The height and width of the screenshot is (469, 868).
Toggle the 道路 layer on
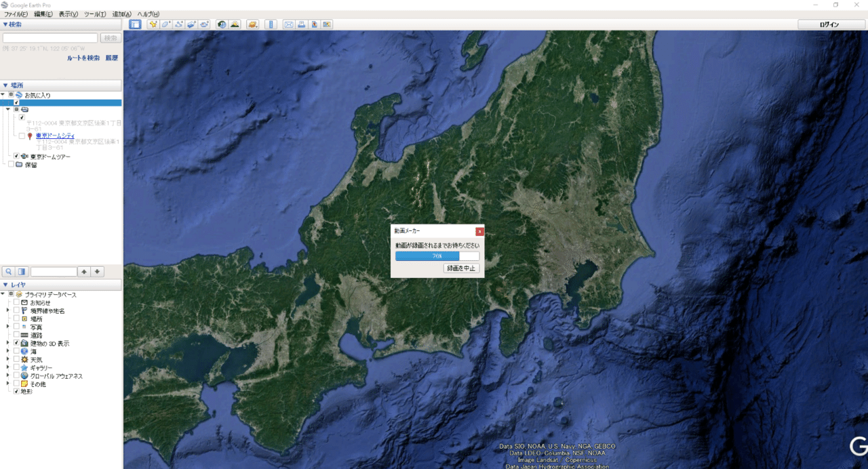click(x=17, y=334)
